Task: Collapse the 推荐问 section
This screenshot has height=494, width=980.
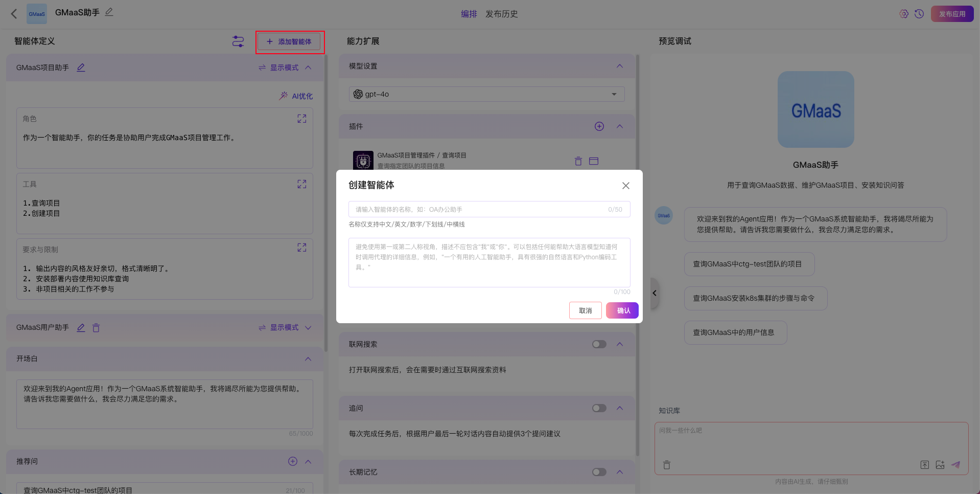Action: coord(308,461)
